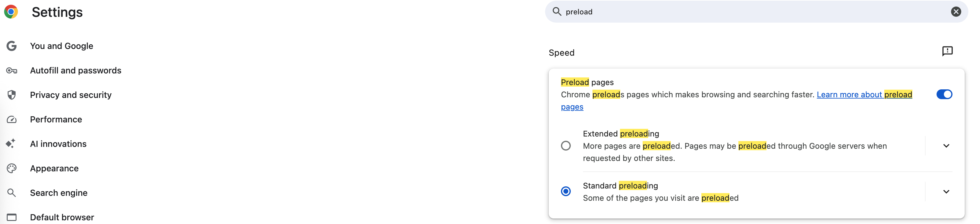This screenshot has height=224, width=980.
Task: Clear the settings search field
Action: 956,12
